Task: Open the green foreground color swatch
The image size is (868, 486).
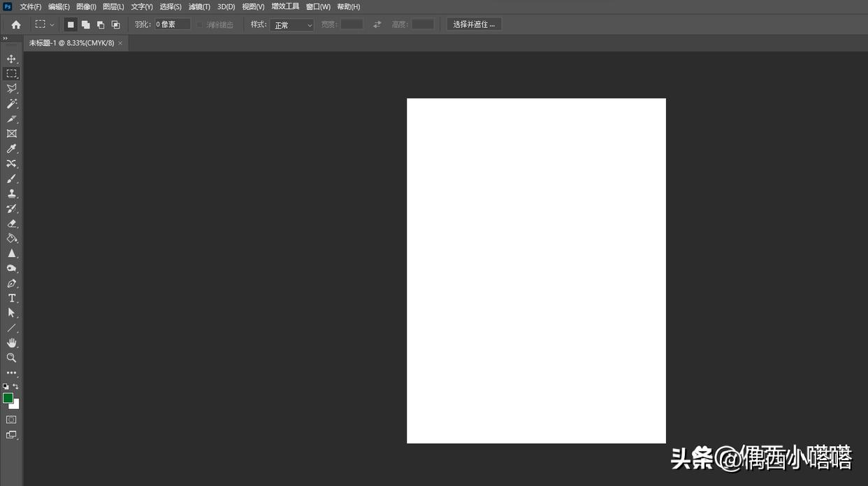Action: tap(8, 398)
